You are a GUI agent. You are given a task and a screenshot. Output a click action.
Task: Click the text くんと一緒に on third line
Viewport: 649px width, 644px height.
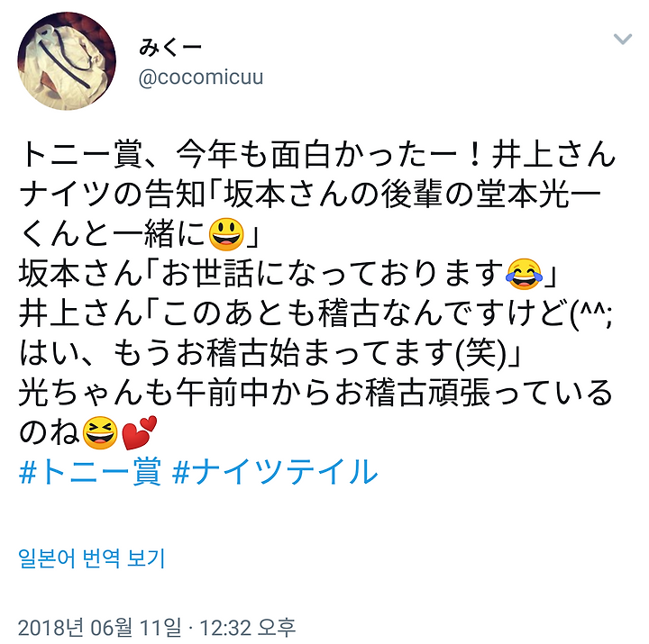pyautogui.click(x=113, y=234)
